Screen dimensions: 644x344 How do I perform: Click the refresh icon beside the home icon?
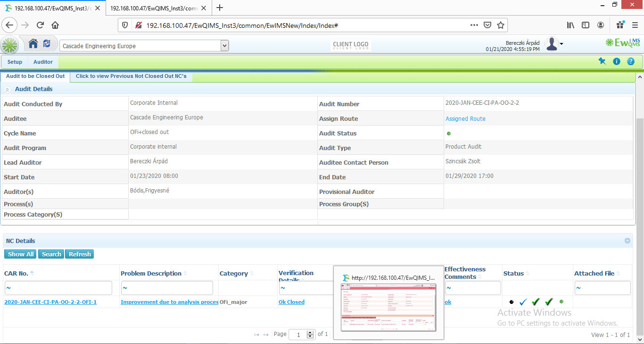click(47, 43)
